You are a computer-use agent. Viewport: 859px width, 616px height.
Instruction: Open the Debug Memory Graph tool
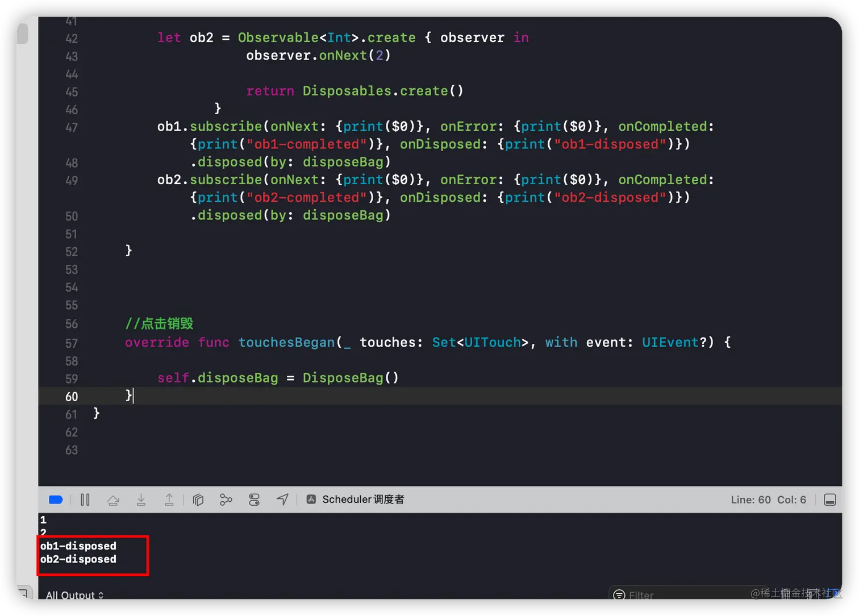point(226,500)
